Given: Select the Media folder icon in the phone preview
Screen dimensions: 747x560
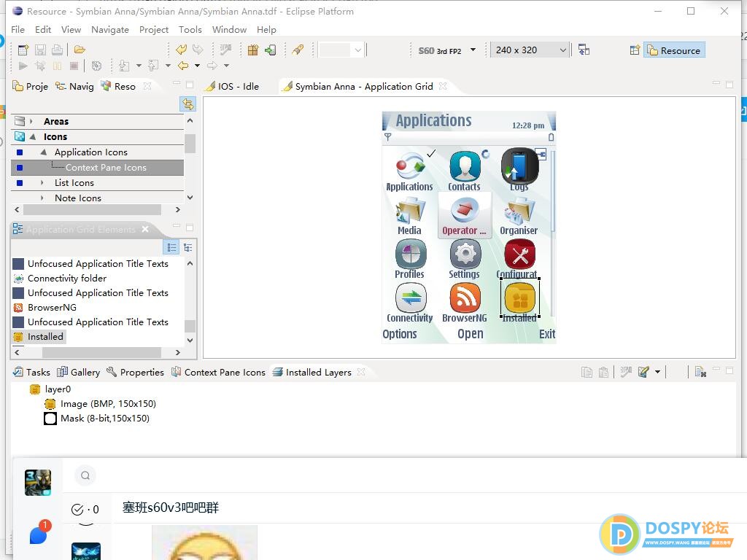Looking at the screenshot, I should (410, 211).
